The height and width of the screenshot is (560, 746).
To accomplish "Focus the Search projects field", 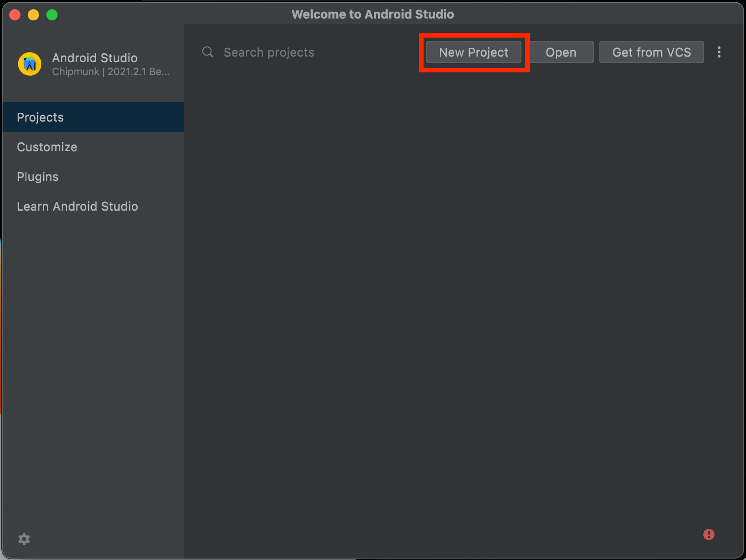I will 269,52.
